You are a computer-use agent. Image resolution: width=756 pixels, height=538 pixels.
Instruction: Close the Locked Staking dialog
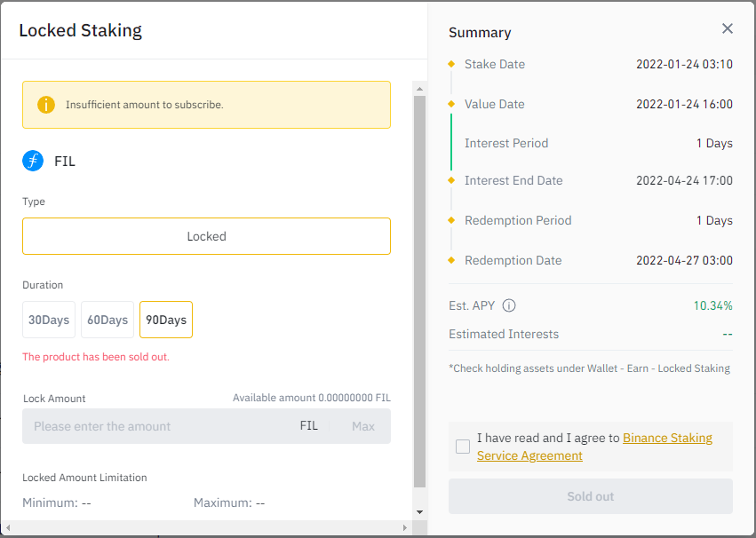(727, 29)
